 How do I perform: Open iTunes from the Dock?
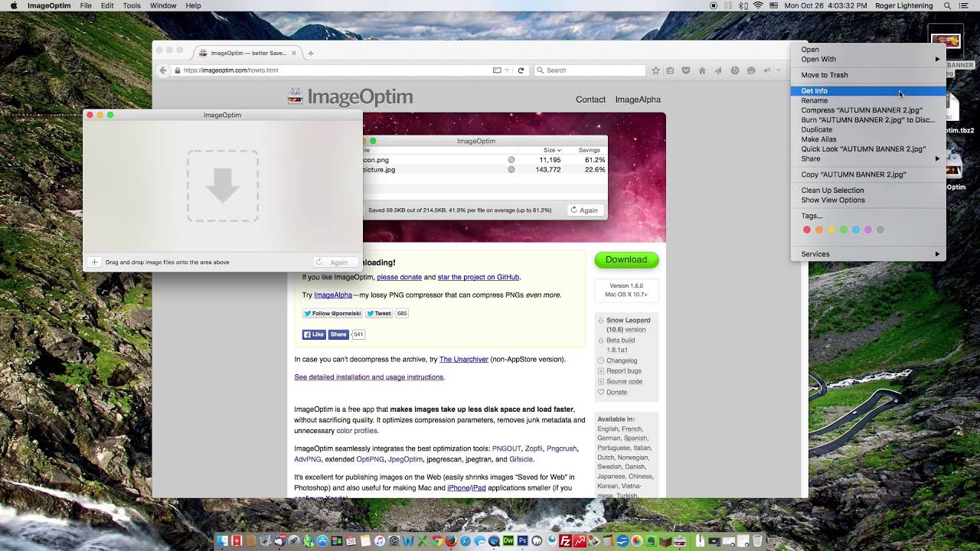pos(379,540)
